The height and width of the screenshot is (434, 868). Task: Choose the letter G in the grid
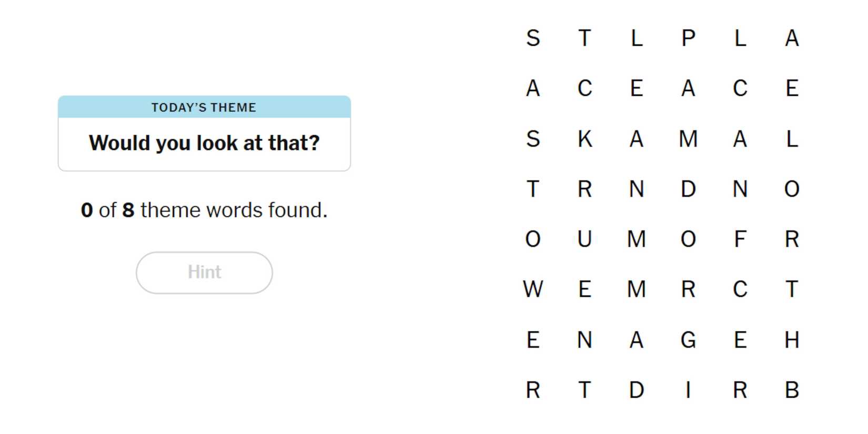tap(688, 340)
